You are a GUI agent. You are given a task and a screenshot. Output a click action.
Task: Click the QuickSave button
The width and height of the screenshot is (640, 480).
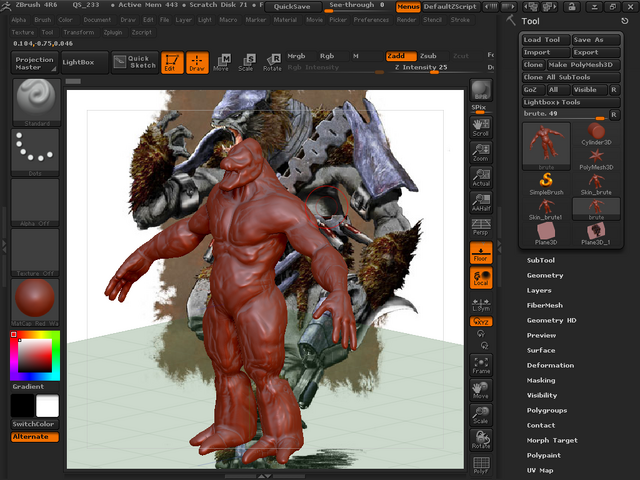(293, 7)
